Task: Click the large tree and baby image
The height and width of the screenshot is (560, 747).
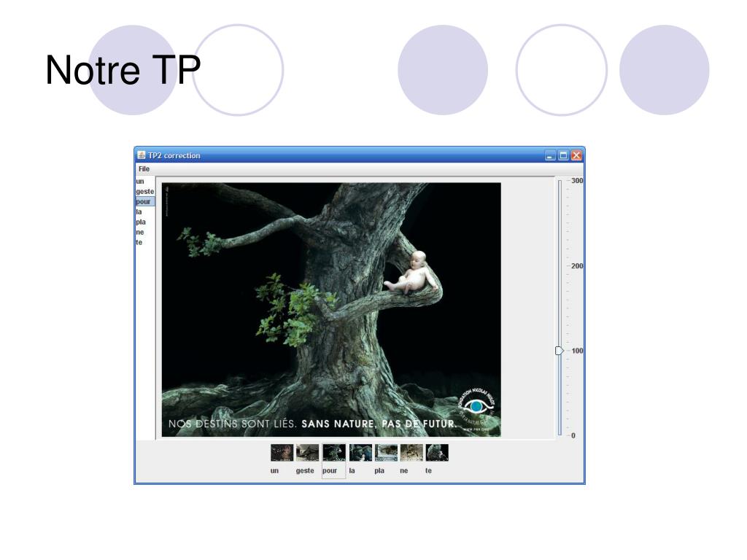Action: coord(331,309)
